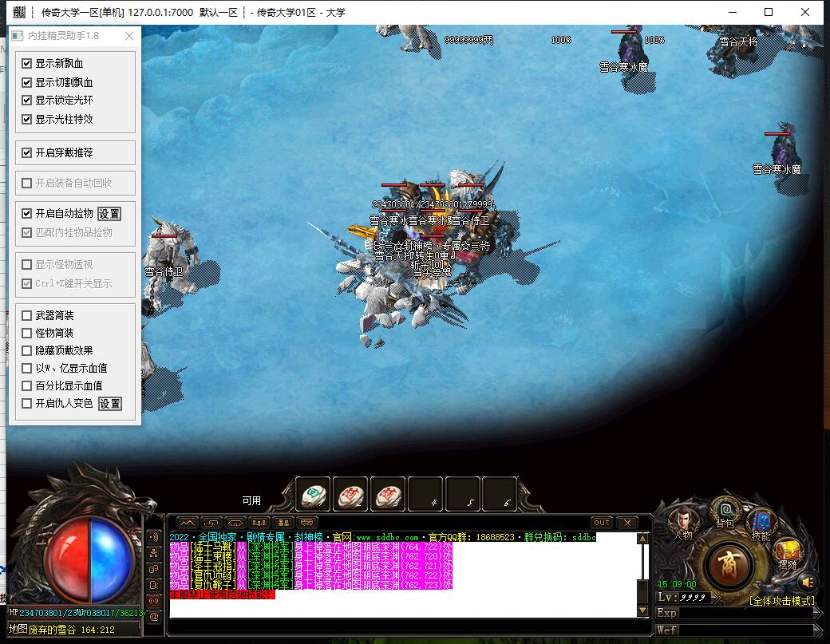Image resolution: width=830 pixels, height=644 pixels.
Task: Toggle 显示光柱特效 checkbox
Action: click(27, 119)
